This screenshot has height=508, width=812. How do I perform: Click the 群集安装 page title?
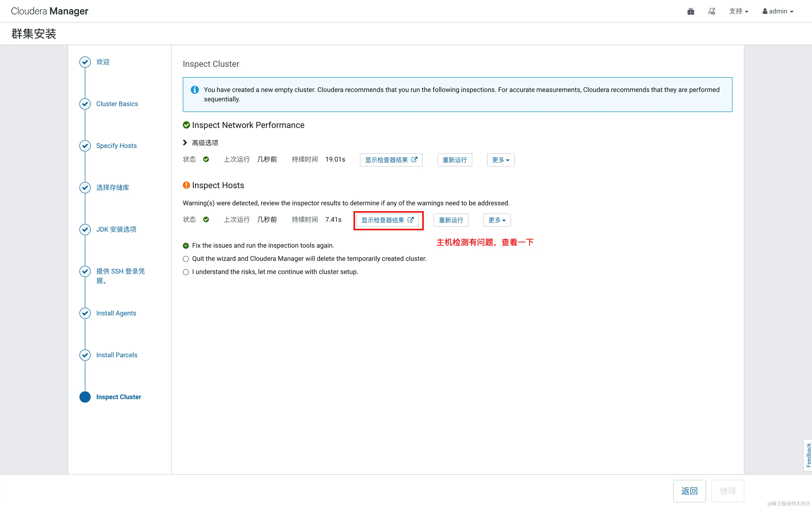pyautogui.click(x=34, y=34)
